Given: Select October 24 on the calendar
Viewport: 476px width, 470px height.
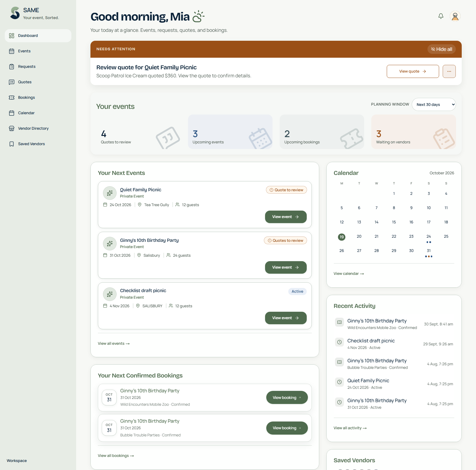Looking at the screenshot, I should point(429,237).
